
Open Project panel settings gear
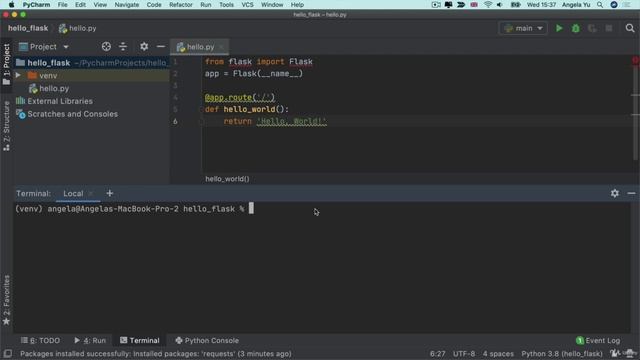click(144, 47)
